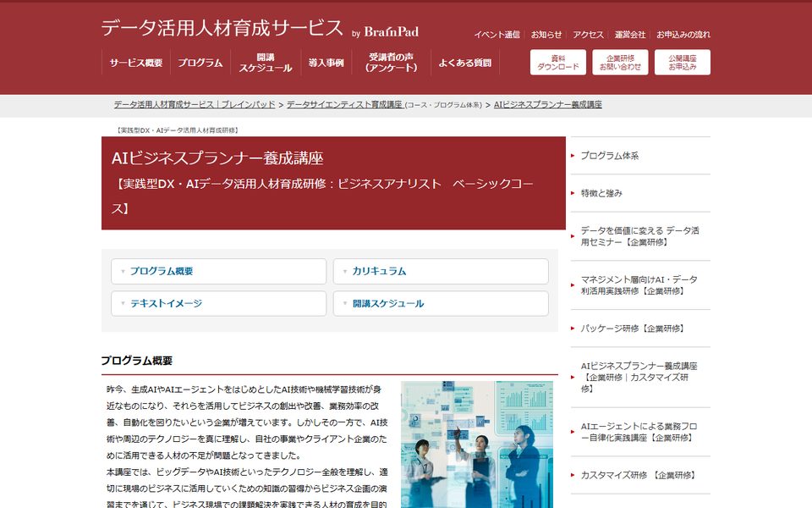Viewport: 812px width, 508px height.
Task: Open sidebar パッケージ研修【企業研修】 link
Action: 640,329
